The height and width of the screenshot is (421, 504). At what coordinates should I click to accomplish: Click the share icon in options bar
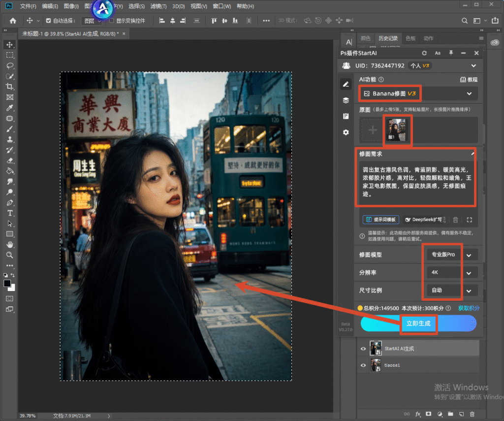495,21
